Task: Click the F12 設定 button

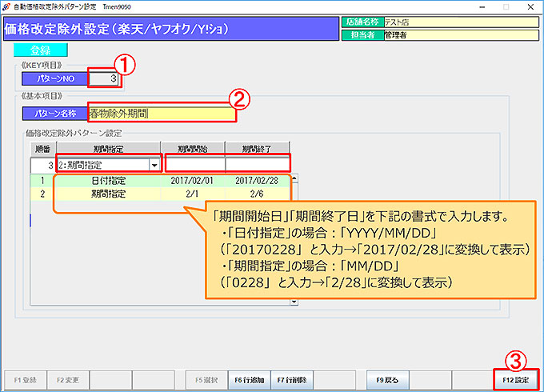Action: click(516, 380)
